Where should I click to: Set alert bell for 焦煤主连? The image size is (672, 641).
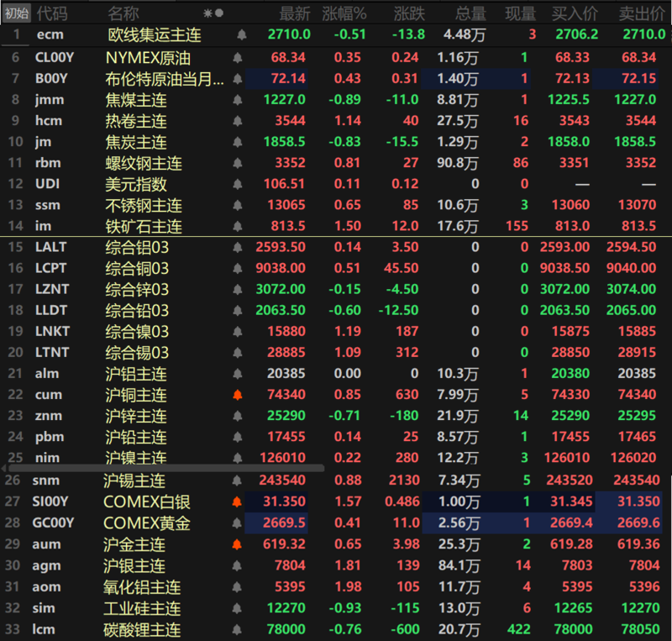(238, 99)
